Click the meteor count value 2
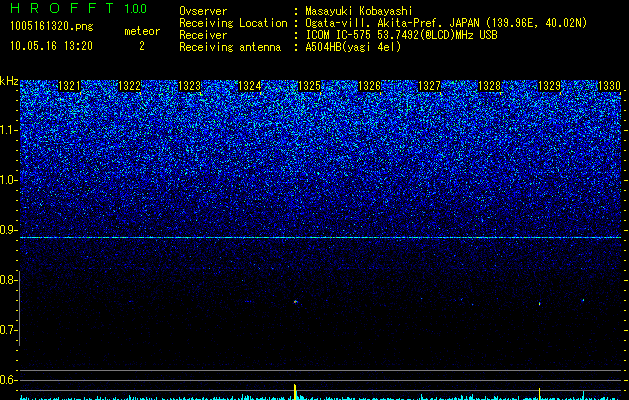This screenshot has width=629, height=400. tap(142, 46)
